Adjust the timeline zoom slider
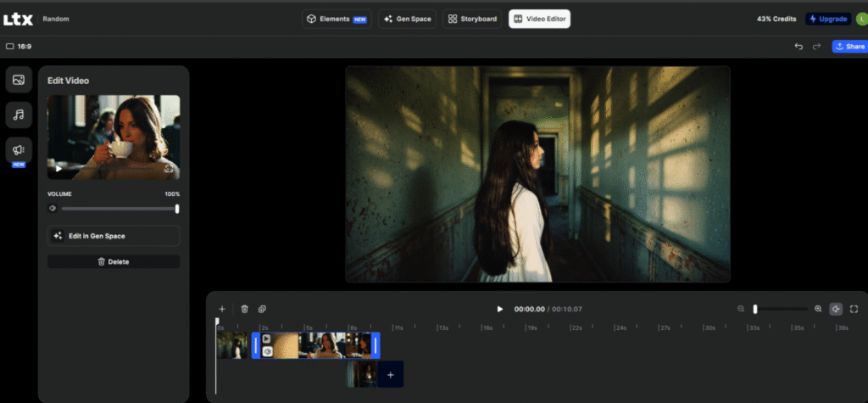The width and height of the screenshot is (868, 403). (755, 309)
